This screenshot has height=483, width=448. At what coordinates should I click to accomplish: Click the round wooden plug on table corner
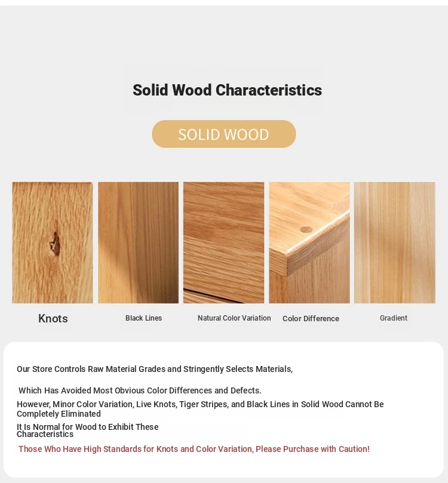[306, 229]
